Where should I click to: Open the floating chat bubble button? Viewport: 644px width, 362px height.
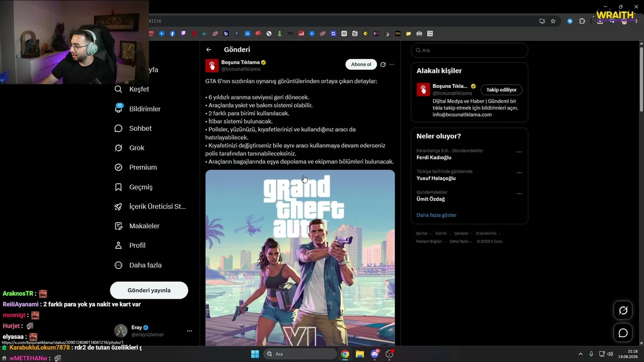pyautogui.click(x=623, y=333)
